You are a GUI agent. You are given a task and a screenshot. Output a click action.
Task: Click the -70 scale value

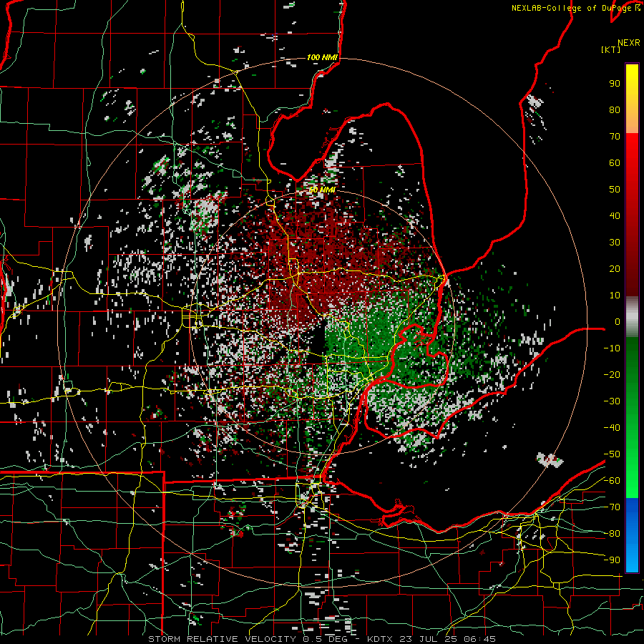pyautogui.click(x=612, y=507)
